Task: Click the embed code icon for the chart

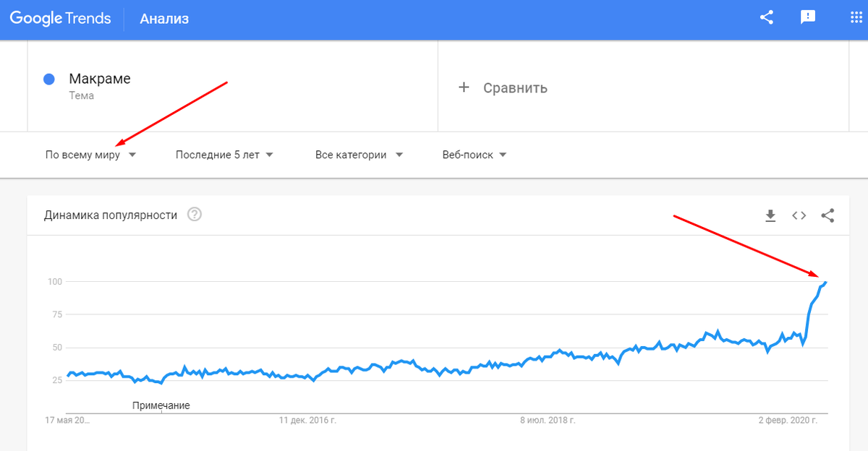Action: (799, 215)
